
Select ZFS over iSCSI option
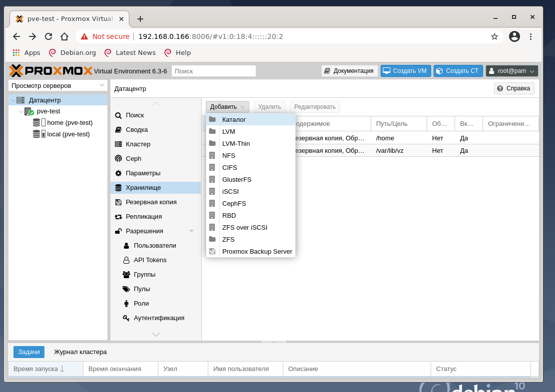251,228
